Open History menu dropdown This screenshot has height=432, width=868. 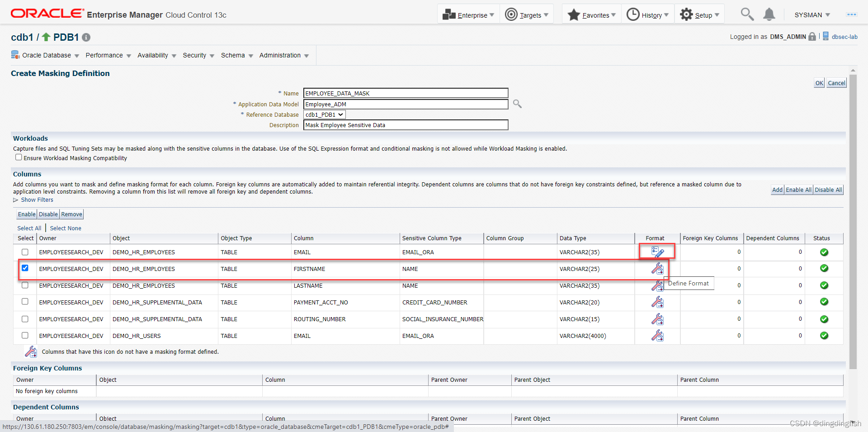(648, 14)
